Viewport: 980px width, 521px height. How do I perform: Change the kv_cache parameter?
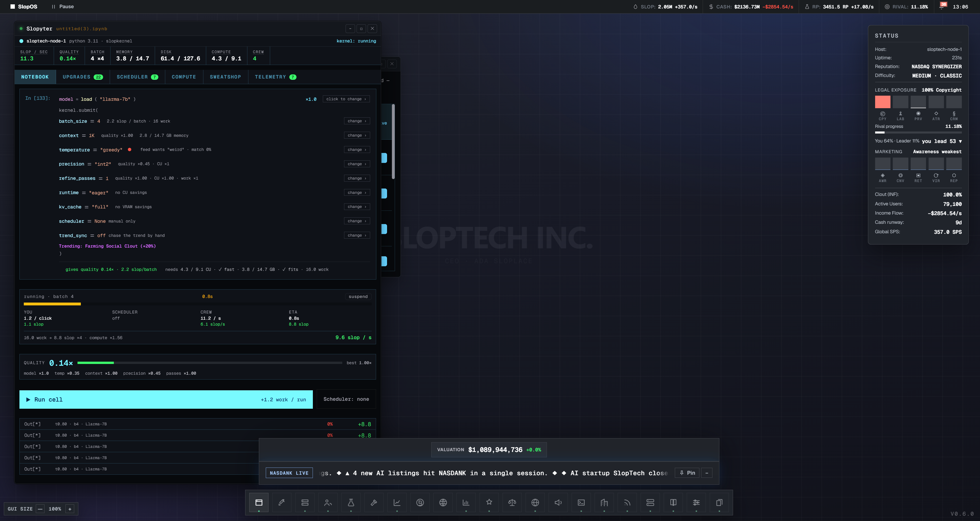356,206
